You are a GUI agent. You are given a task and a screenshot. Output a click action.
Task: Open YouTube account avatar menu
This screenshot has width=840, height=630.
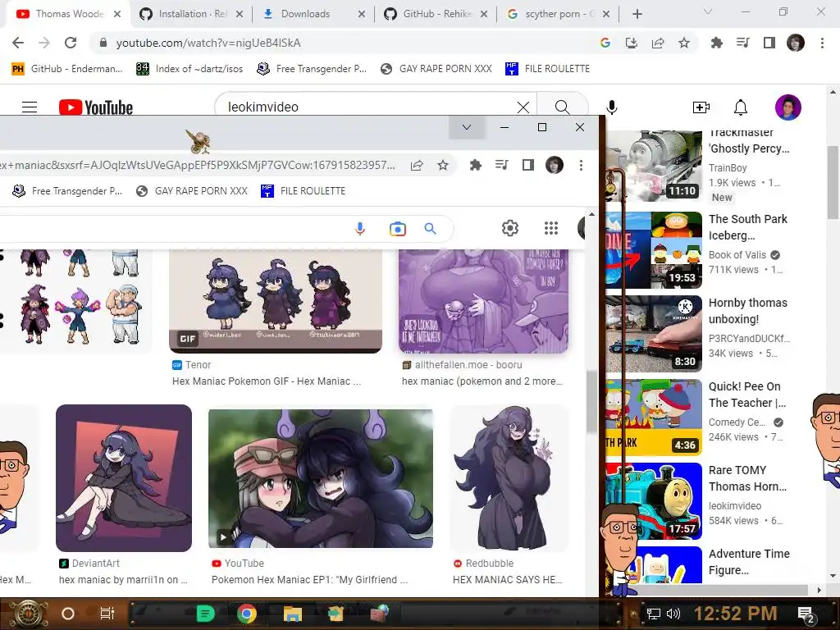pyautogui.click(x=788, y=107)
